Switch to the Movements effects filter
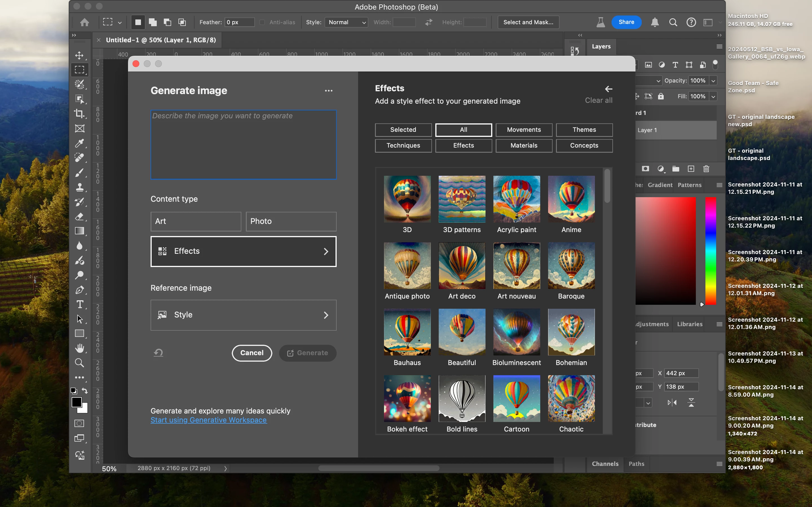The height and width of the screenshot is (507, 812). click(524, 130)
